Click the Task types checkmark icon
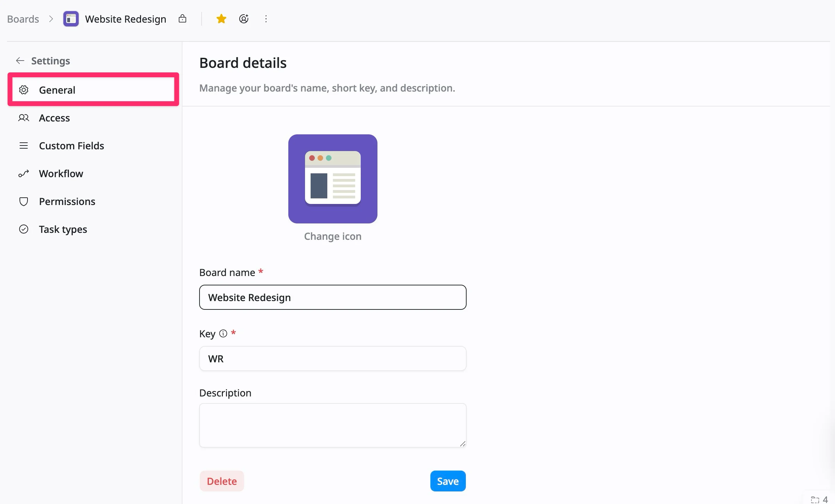Screen dimensions: 835x504 point(24,229)
